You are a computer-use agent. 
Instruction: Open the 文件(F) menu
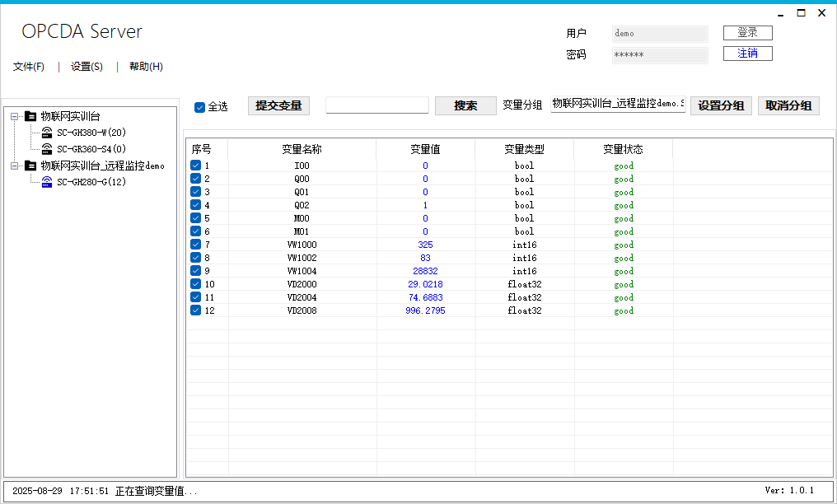point(29,67)
